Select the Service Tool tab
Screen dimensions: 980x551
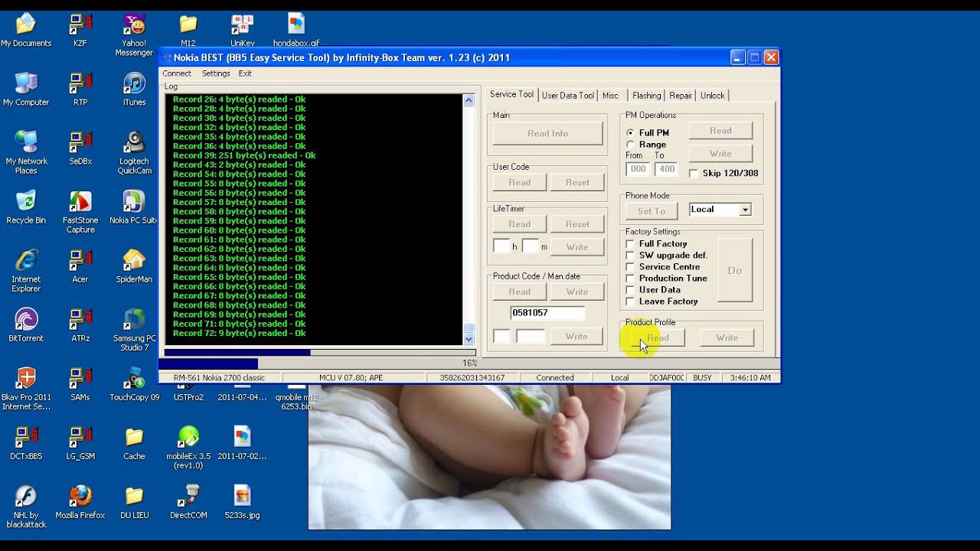pyautogui.click(x=511, y=94)
